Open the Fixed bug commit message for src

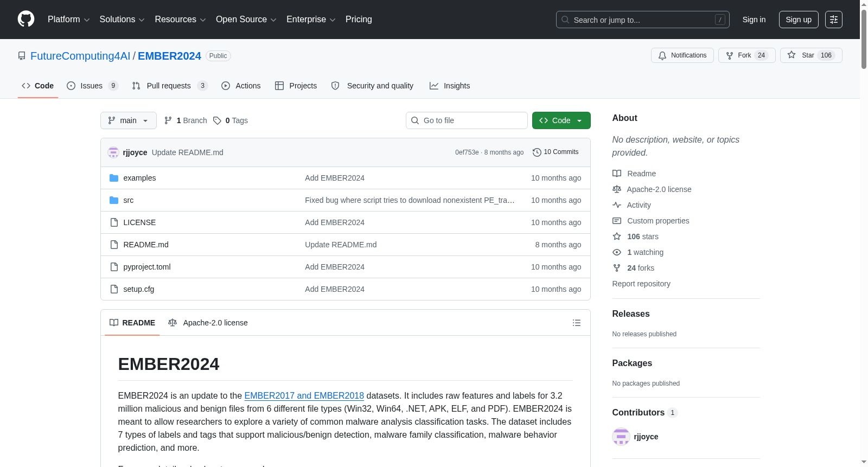[x=410, y=200]
